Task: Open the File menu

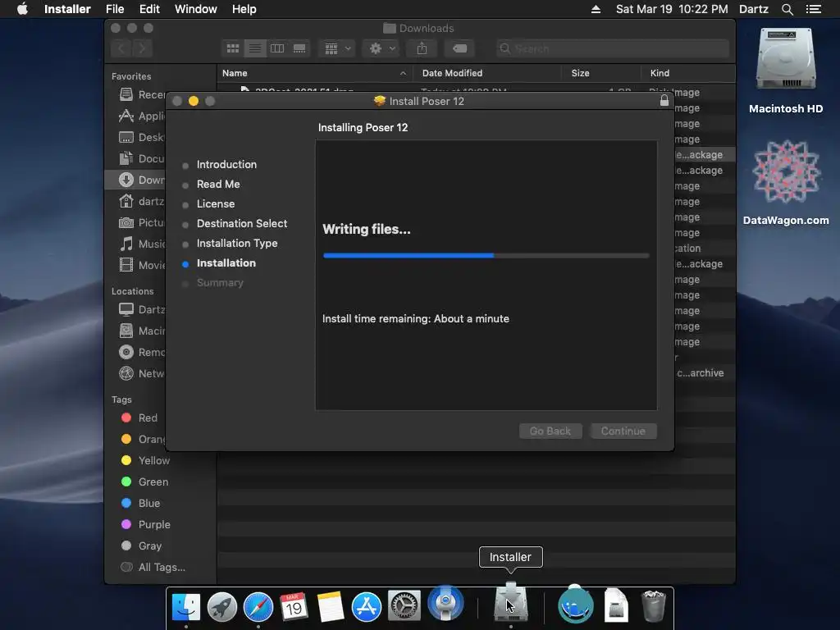Action: pyautogui.click(x=115, y=9)
